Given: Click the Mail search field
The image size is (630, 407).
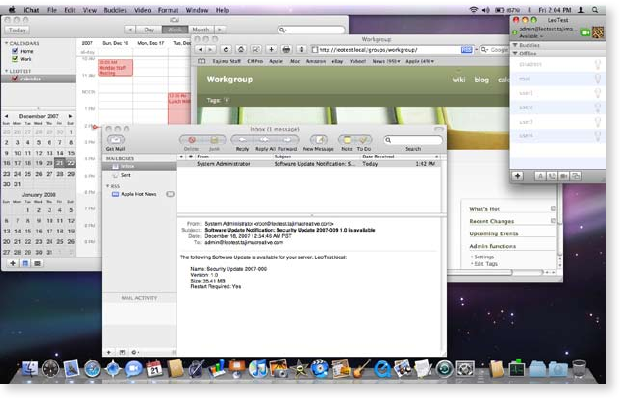Looking at the screenshot, I should [x=412, y=140].
